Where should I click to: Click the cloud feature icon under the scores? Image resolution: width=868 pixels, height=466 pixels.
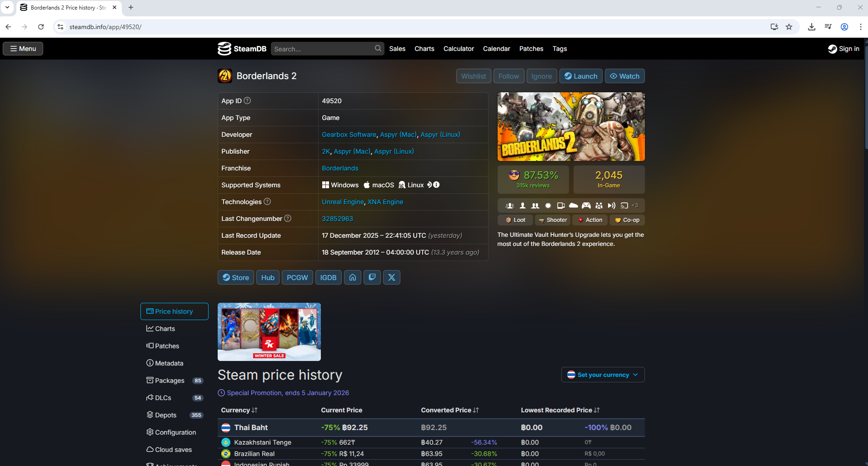(x=574, y=205)
